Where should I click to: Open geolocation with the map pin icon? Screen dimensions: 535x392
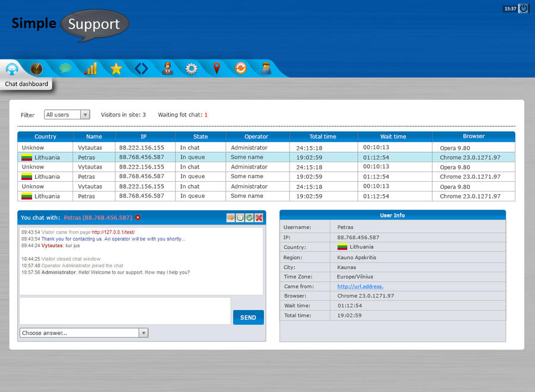[216, 68]
